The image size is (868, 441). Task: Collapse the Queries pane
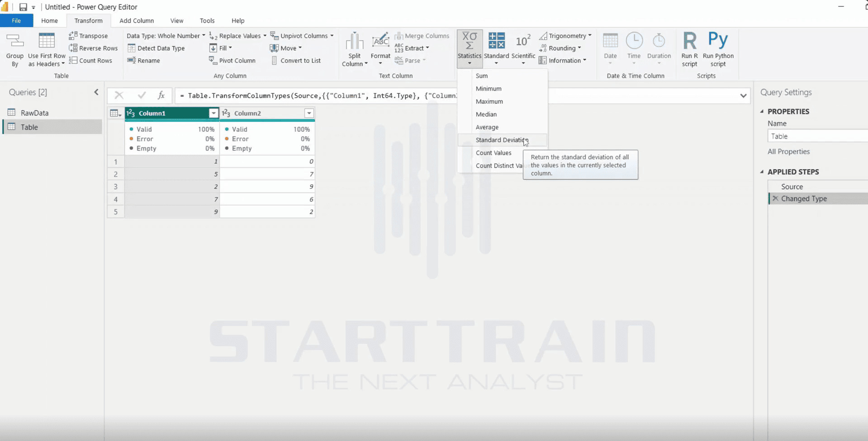click(x=96, y=92)
